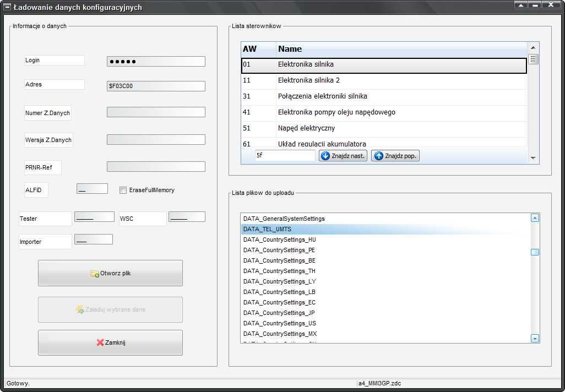
Task: Click the Login password field
Action: tap(156, 61)
